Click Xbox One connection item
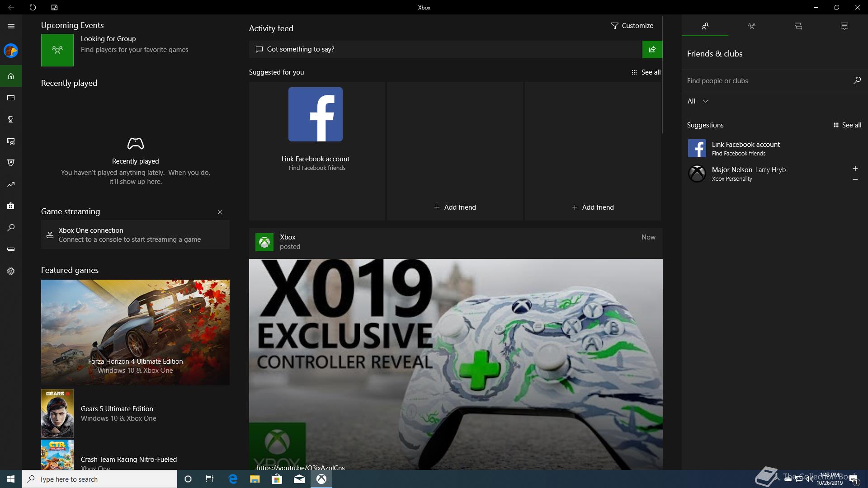 135,235
